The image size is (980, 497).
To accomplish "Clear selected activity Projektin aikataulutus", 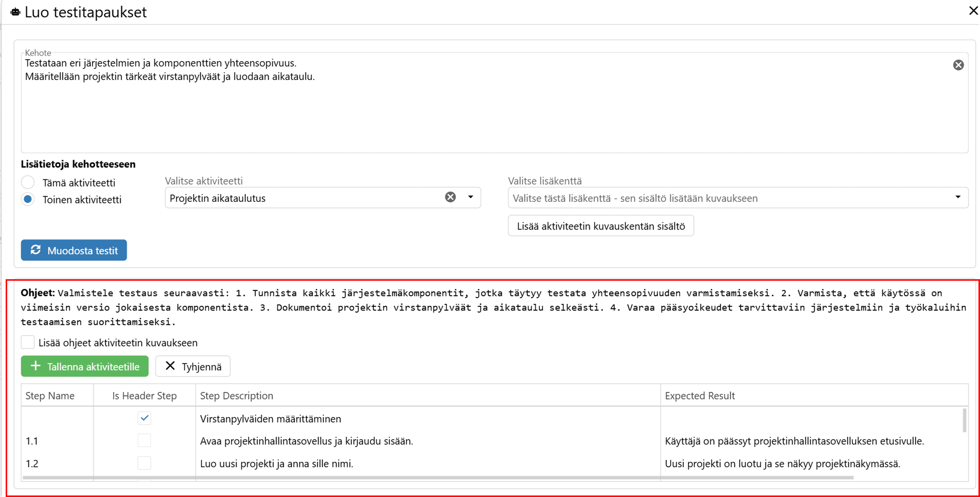I will click(x=450, y=197).
